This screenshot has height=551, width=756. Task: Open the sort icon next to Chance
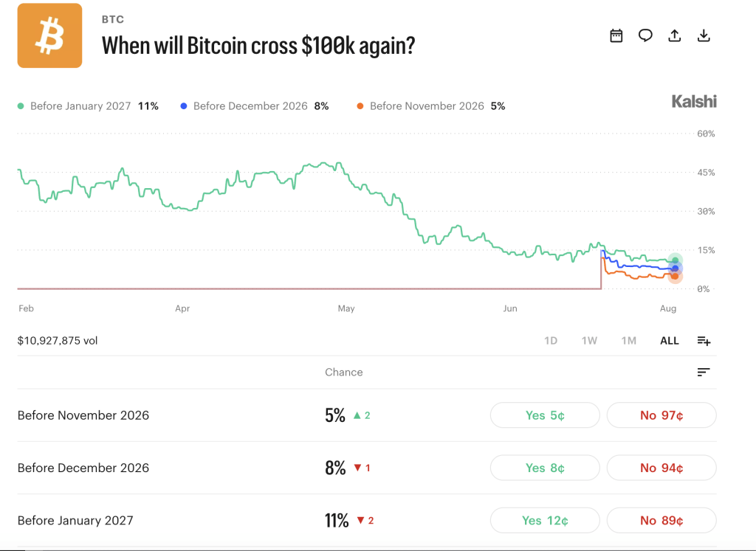(x=704, y=372)
